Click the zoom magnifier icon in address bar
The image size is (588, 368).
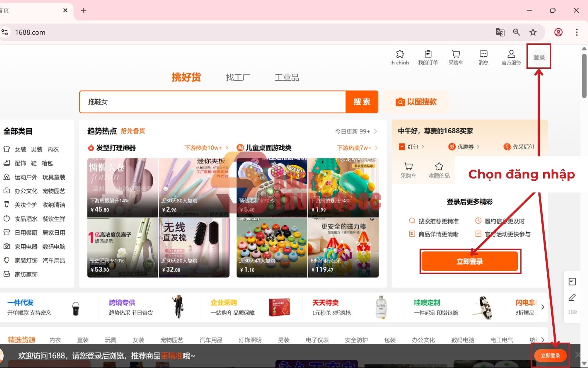(516, 32)
